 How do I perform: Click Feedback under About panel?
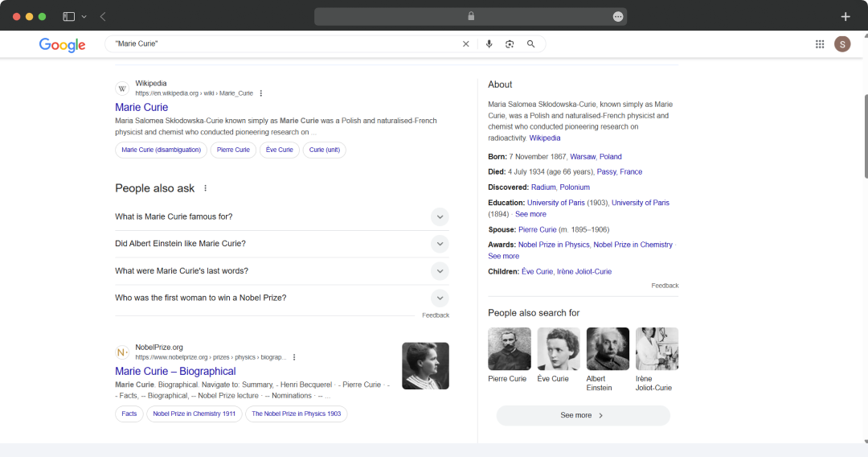[665, 286]
